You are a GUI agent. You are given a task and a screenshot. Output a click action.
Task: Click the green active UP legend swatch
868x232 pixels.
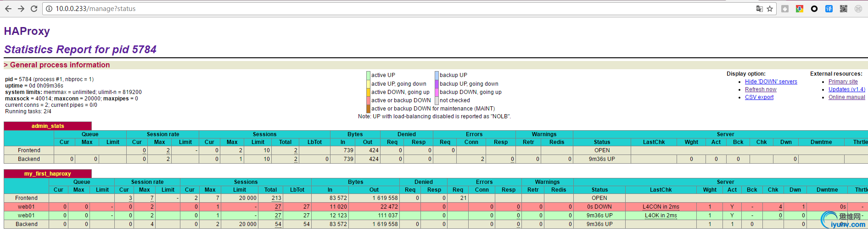point(368,75)
